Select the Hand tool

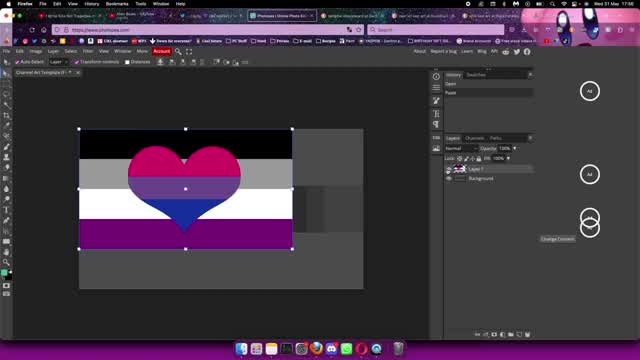click(x=6, y=252)
